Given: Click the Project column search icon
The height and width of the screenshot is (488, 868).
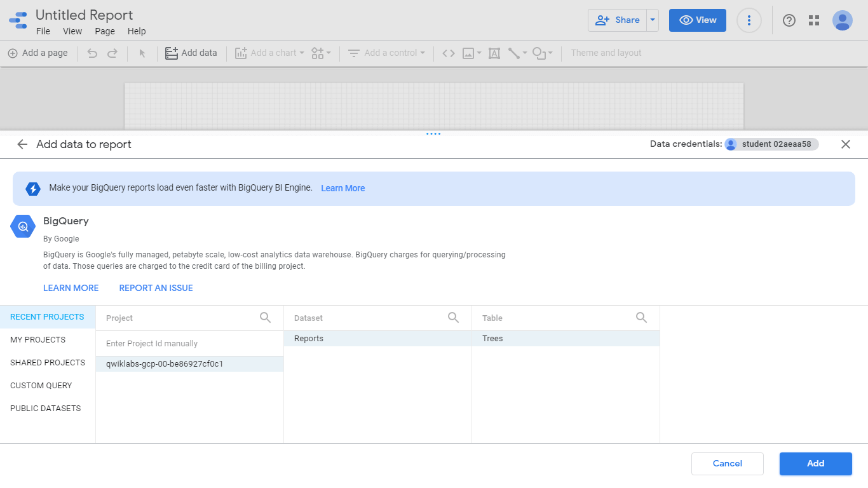Looking at the screenshot, I should (266, 318).
